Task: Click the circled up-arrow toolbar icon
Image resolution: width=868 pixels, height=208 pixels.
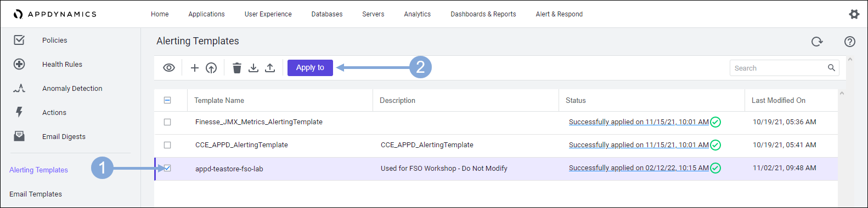Action: (211, 68)
